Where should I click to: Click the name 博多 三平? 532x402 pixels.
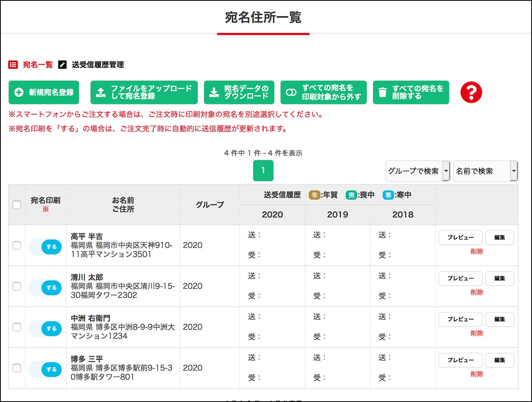pyautogui.click(x=86, y=359)
